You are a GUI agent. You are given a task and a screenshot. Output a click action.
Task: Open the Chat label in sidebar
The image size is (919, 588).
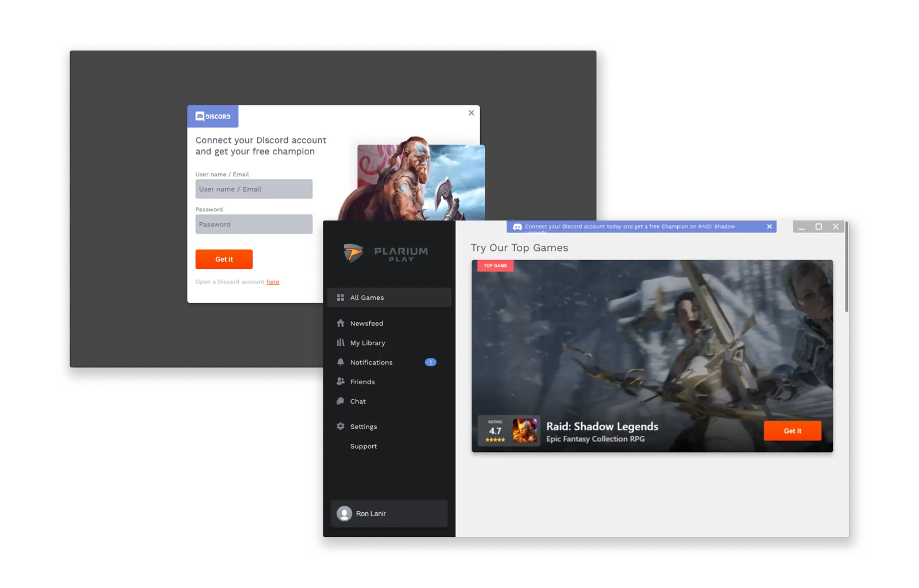click(x=358, y=401)
